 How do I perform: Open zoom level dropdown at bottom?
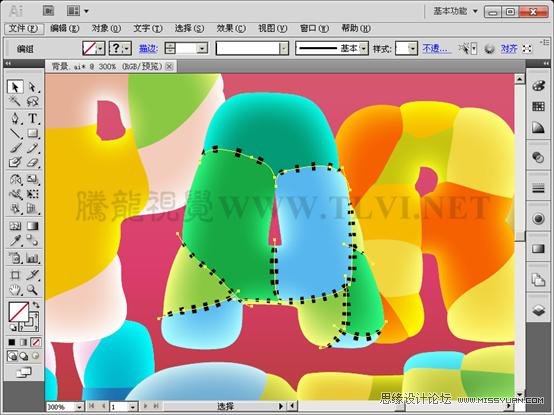tap(79, 407)
